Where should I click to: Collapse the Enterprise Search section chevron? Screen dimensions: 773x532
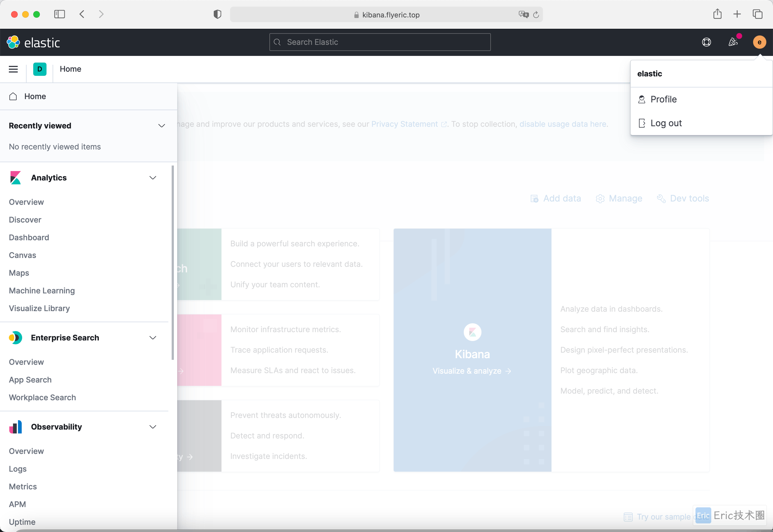pos(153,338)
